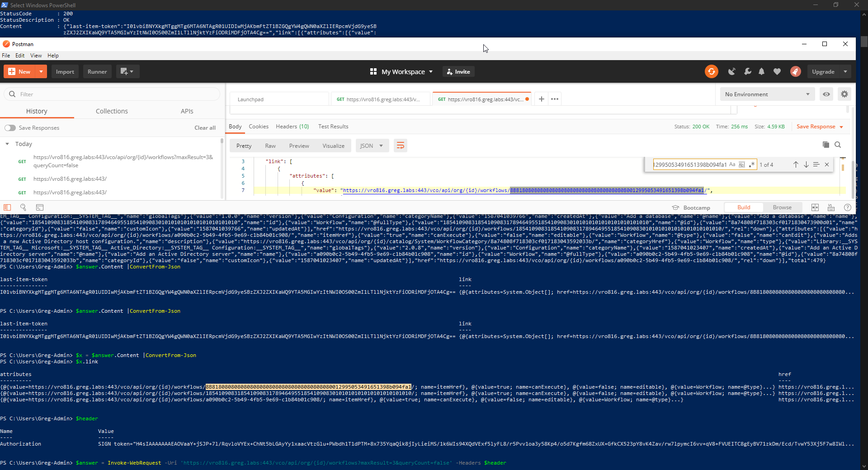Toggle two-pane view icon in status bar
Viewport: 868px width, 470px height.
coord(815,207)
